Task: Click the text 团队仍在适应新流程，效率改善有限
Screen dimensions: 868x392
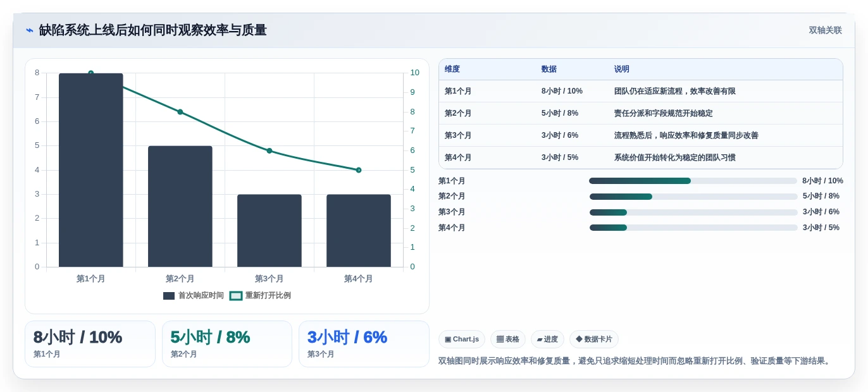Action: 675,91
